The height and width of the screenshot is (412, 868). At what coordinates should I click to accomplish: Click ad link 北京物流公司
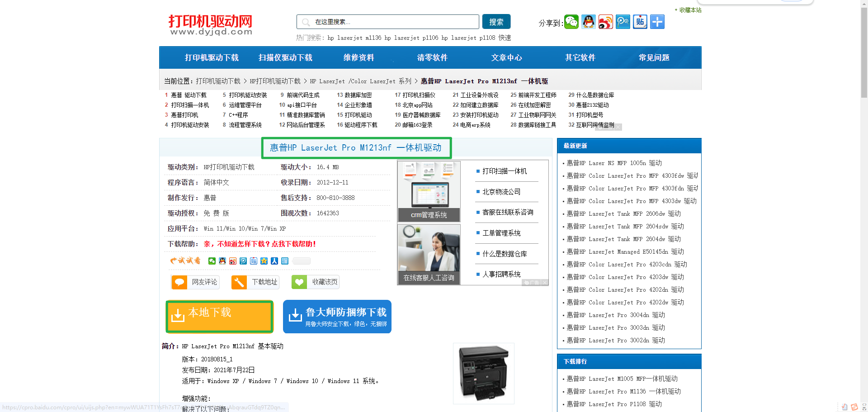pos(501,192)
